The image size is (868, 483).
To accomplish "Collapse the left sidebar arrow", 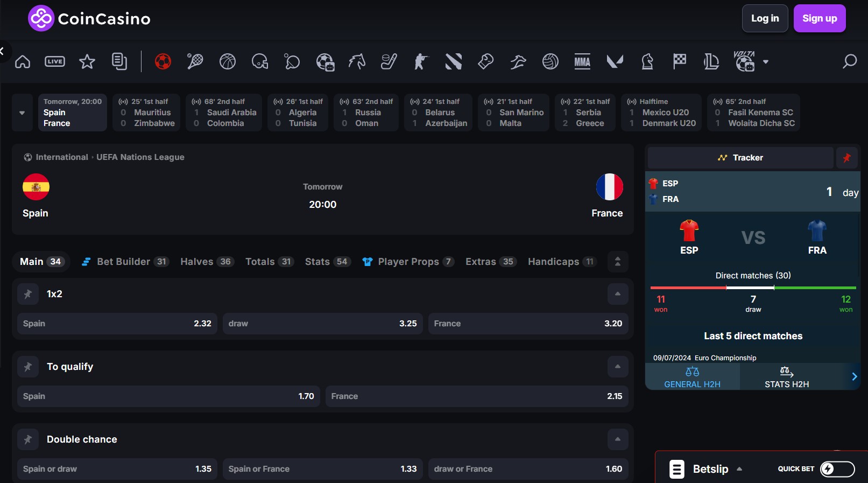I will pyautogui.click(x=3, y=51).
